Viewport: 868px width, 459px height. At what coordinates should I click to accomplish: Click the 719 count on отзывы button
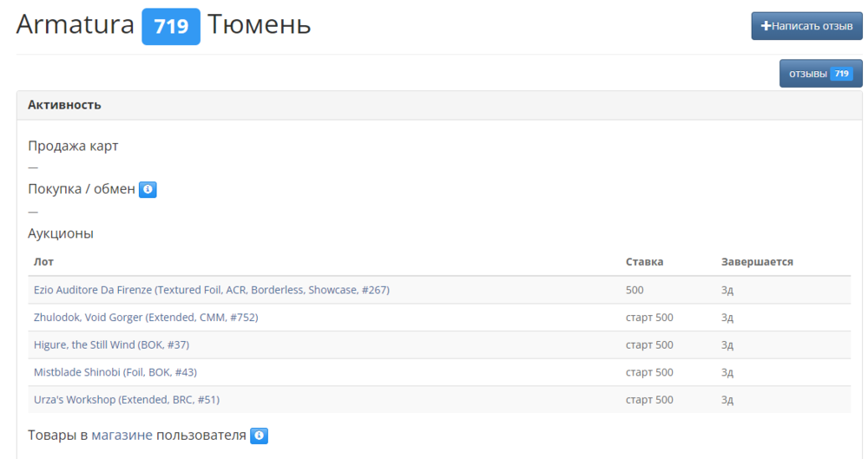841,75
